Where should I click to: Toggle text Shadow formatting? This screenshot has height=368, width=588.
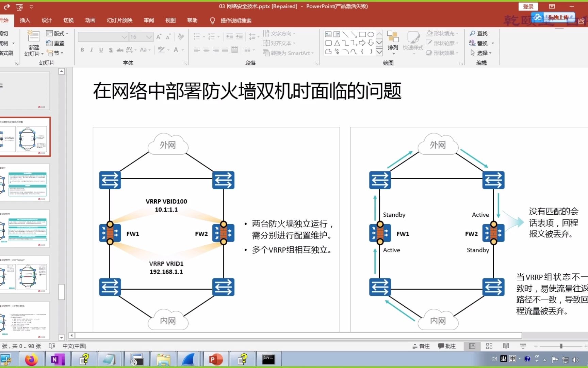click(111, 50)
